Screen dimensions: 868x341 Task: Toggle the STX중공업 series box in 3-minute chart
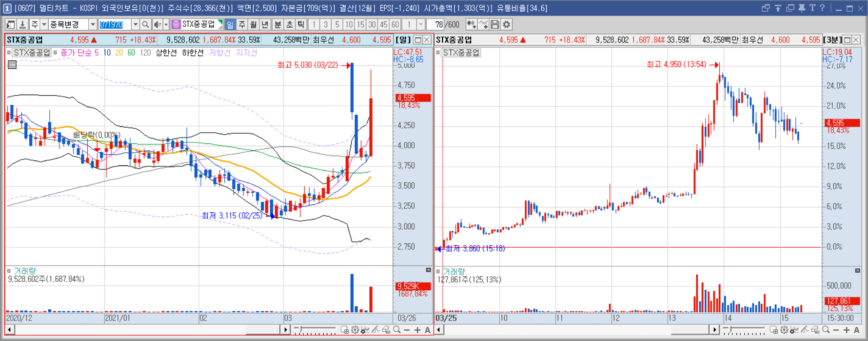coord(438,53)
